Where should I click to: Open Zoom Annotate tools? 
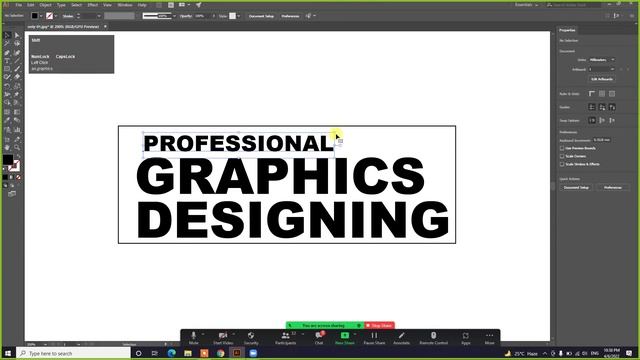tap(401, 338)
